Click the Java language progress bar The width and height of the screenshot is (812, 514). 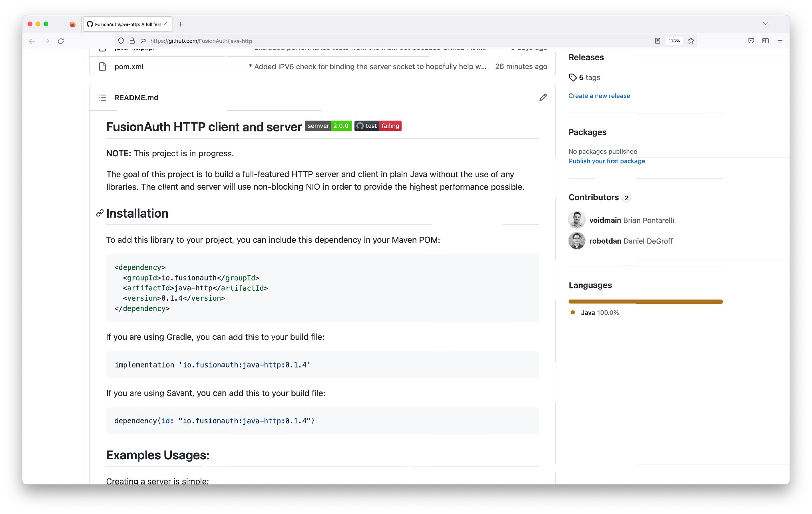645,302
